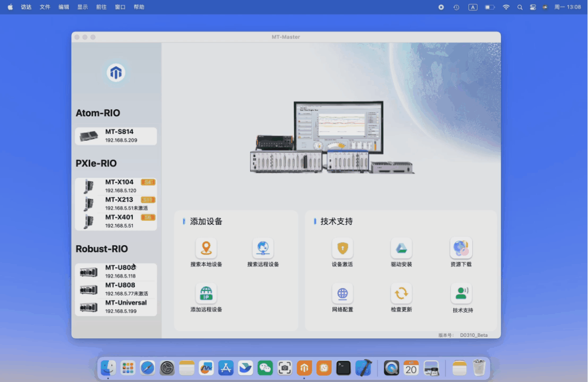
Task: Launch Freeform from the Dock
Action: pyautogui.click(x=206, y=368)
